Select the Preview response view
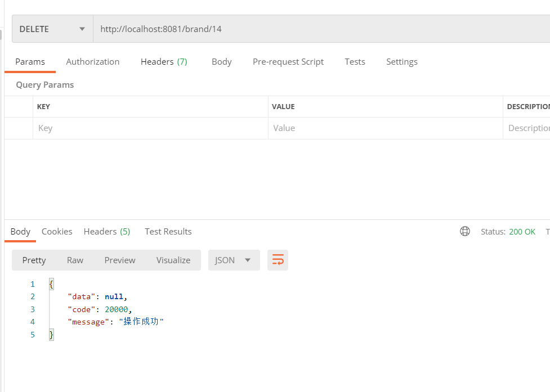The width and height of the screenshot is (550, 392). click(119, 260)
